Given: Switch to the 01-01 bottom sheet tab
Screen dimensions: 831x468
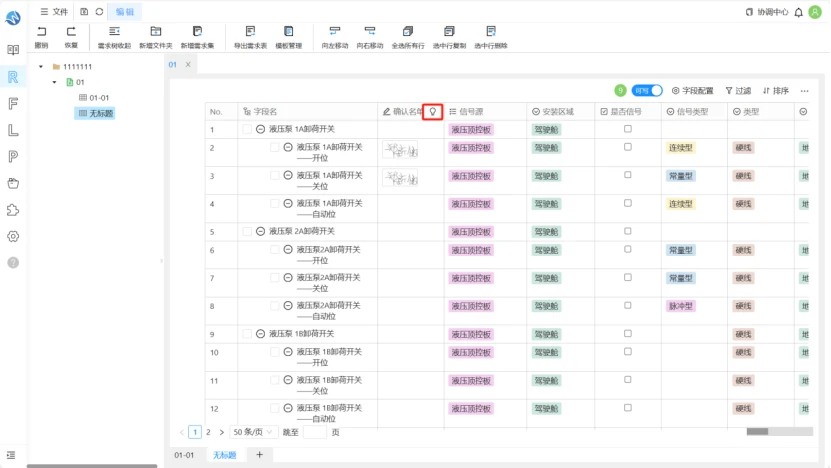Looking at the screenshot, I should [184, 455].
